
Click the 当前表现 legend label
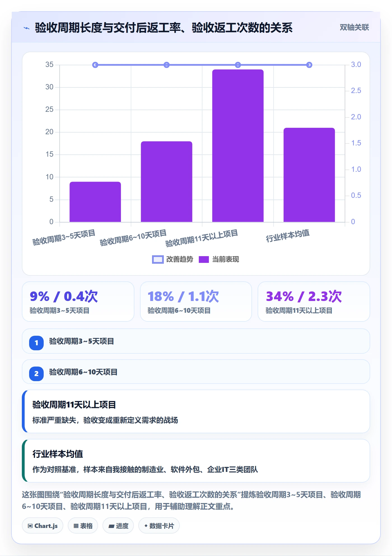(x=225, y=260)
